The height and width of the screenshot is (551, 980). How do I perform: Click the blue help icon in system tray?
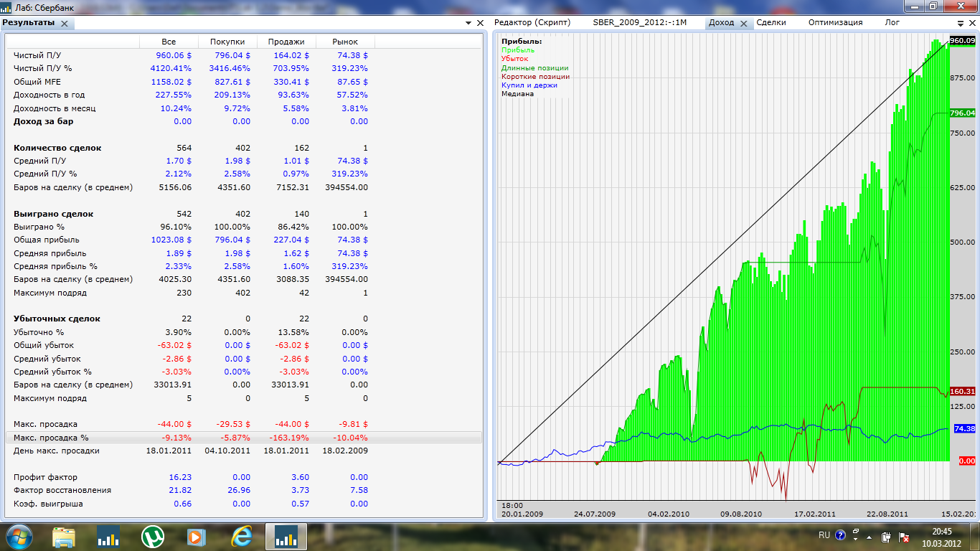(x=840, y=535)
